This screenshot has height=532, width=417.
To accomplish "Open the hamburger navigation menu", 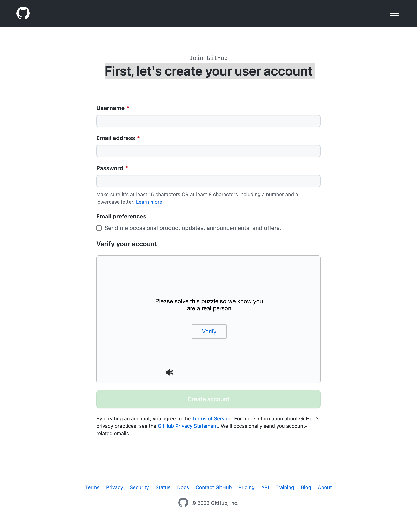I will click(394, 13).
